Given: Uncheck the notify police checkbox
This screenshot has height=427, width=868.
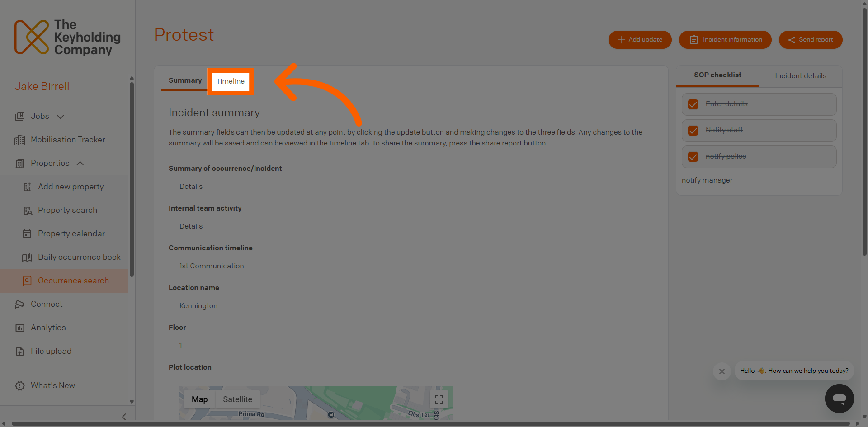Looking at the screenshot, I should (693, 157).
